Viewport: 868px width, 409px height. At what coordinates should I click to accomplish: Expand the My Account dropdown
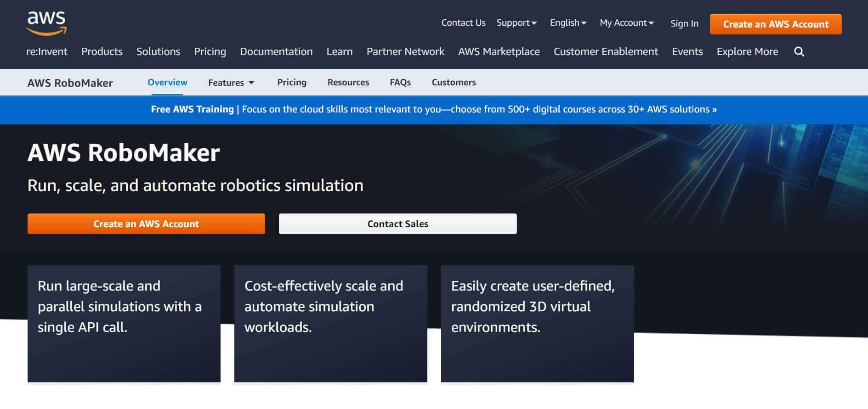click(x=626, y=23)
